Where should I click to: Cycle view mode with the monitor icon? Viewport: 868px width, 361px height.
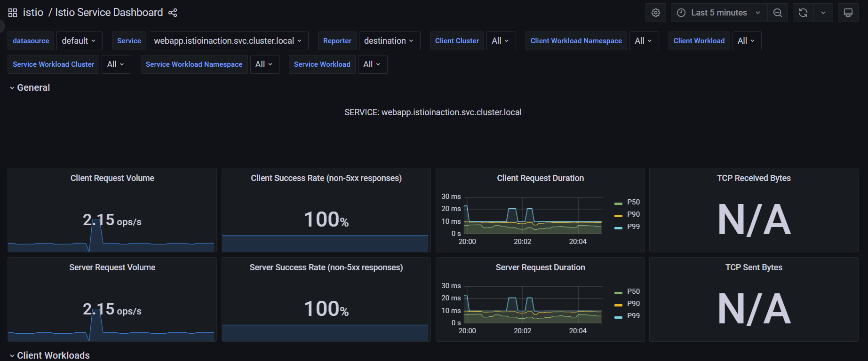[848, 13]
